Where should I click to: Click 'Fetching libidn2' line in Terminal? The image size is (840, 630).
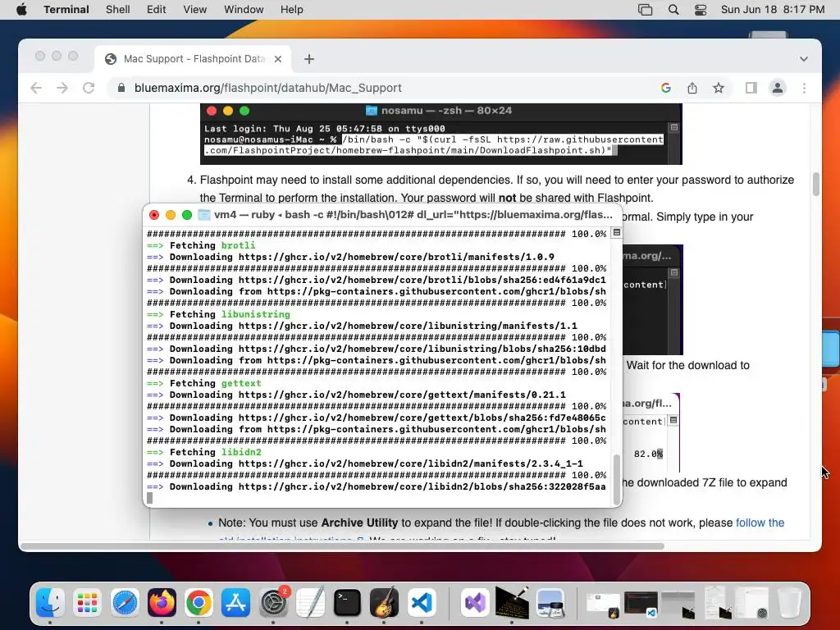(204, 452)
